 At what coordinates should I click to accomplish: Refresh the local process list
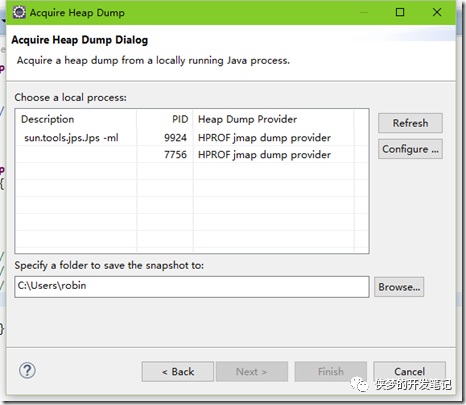(410, 123)
